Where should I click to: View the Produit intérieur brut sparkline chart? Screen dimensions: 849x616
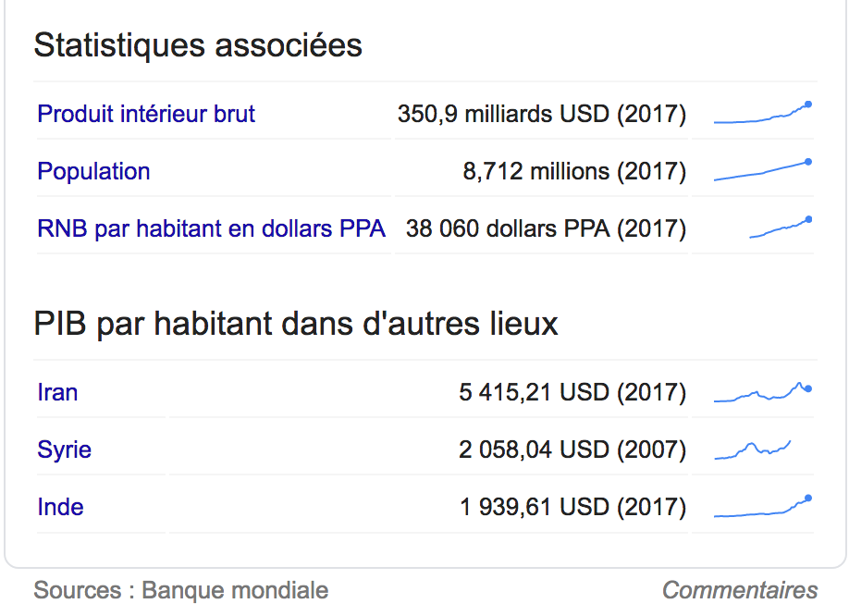(763, 113)
